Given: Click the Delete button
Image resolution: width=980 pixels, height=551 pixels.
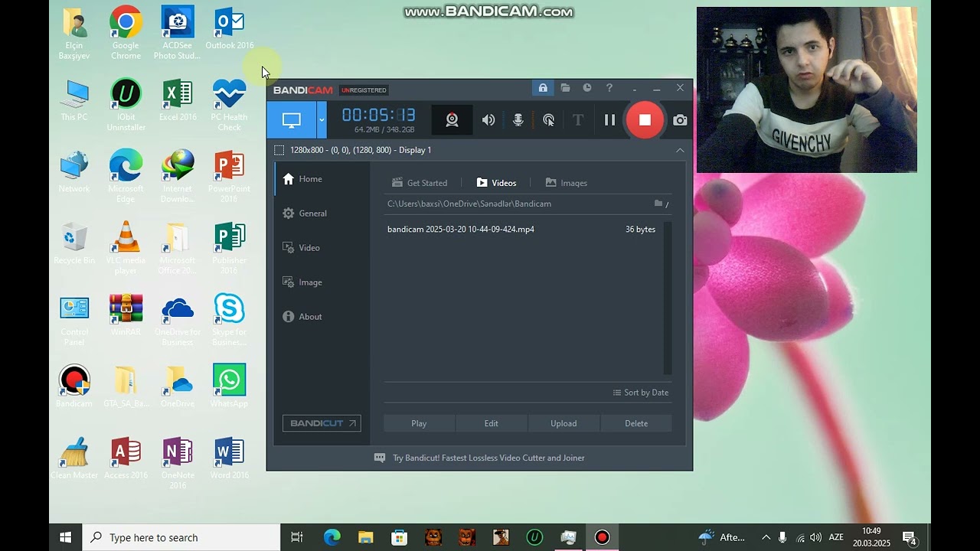Looking at the screenshot, I should [636, 423].
